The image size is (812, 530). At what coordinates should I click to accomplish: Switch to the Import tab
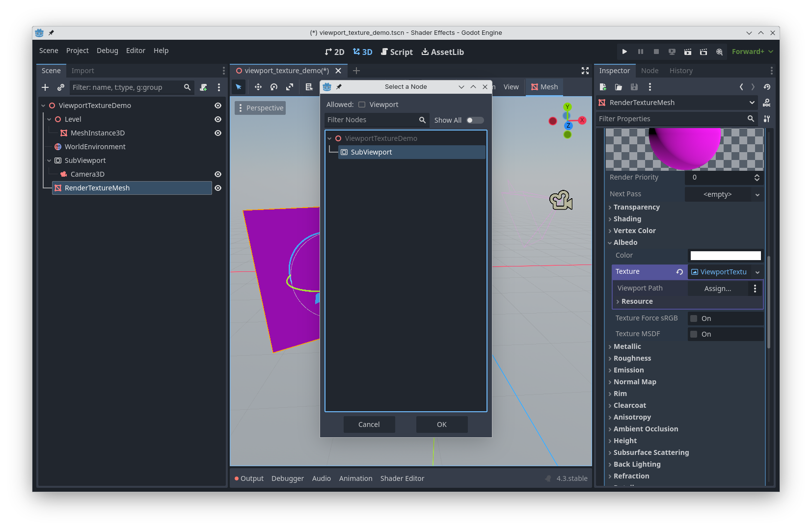point(82,71)
